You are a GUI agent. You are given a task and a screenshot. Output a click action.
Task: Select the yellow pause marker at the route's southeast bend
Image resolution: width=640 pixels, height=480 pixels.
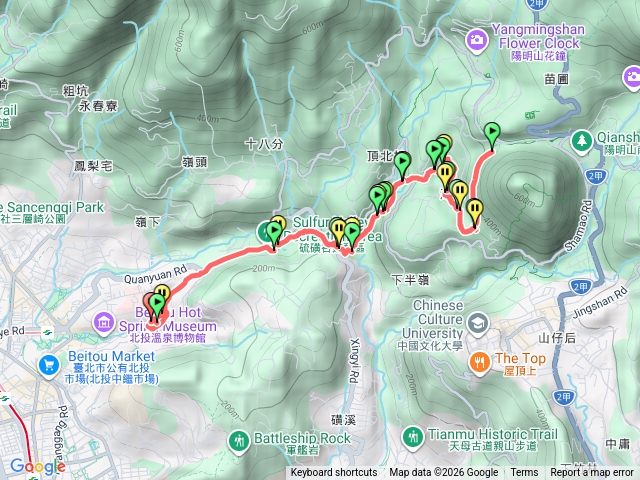475,210
